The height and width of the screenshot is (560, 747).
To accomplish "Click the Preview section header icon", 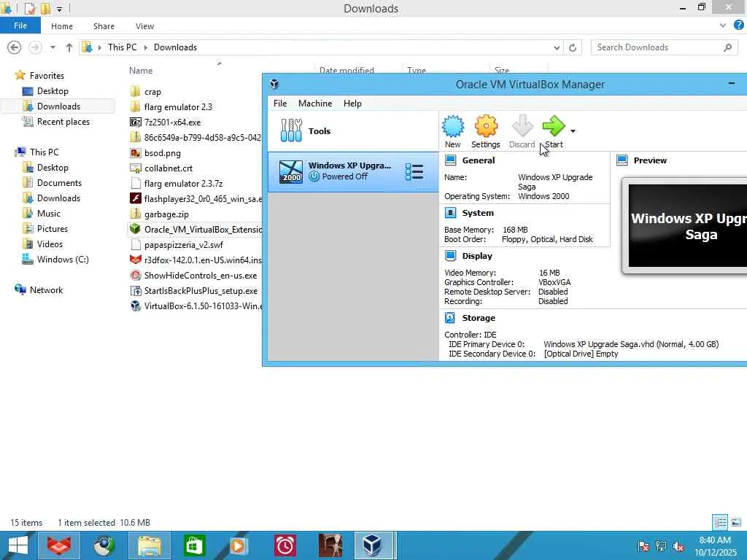I will click(x=622, y=160).
